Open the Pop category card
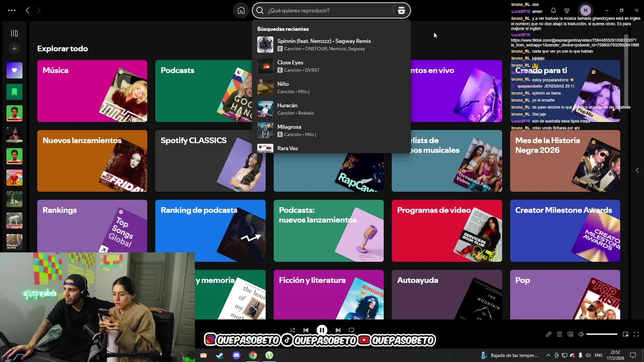The width and height of the screenshot is (644, 362). [x=565, y=295]
